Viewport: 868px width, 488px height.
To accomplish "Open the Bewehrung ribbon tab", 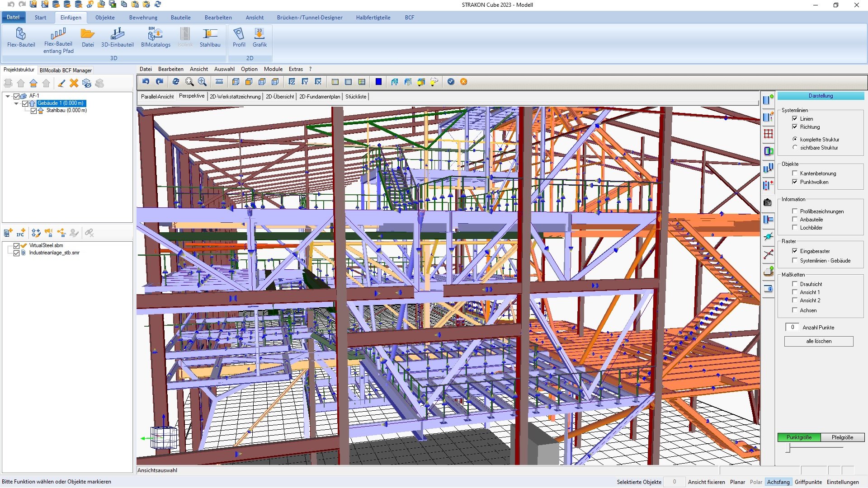I will coord(143,18).
